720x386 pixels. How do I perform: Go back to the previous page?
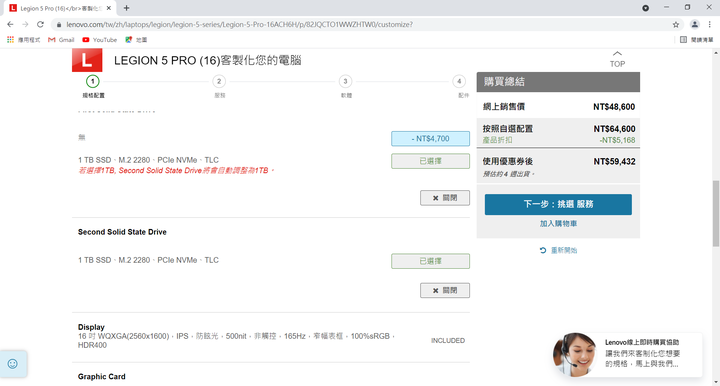click(x=10, y=24)
